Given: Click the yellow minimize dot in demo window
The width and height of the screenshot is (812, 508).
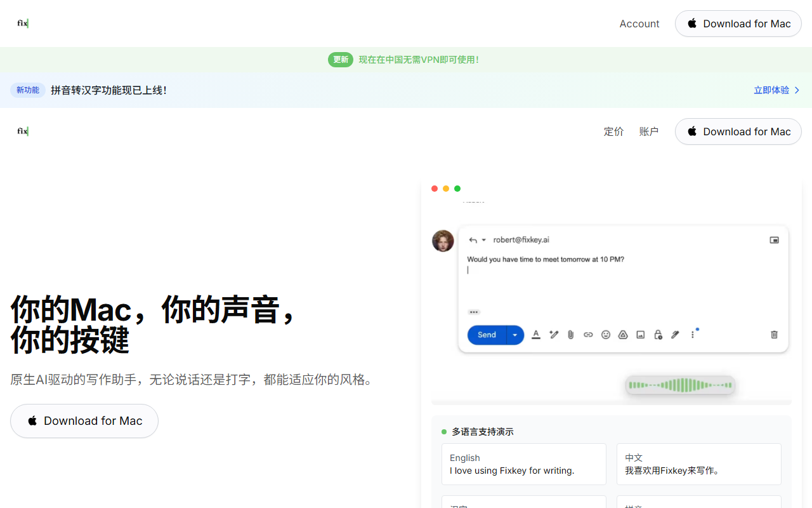Looking at the screenshot, I should (x=446, y=189).
